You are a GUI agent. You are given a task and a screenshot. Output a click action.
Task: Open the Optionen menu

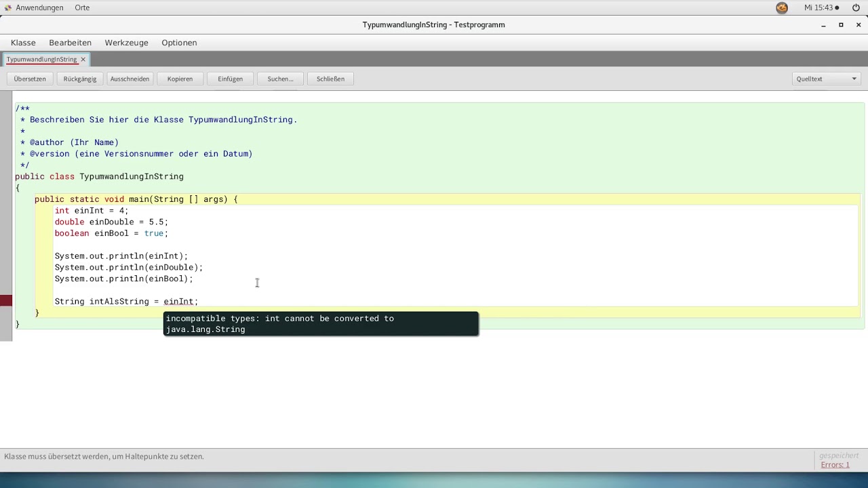[179, 43]
